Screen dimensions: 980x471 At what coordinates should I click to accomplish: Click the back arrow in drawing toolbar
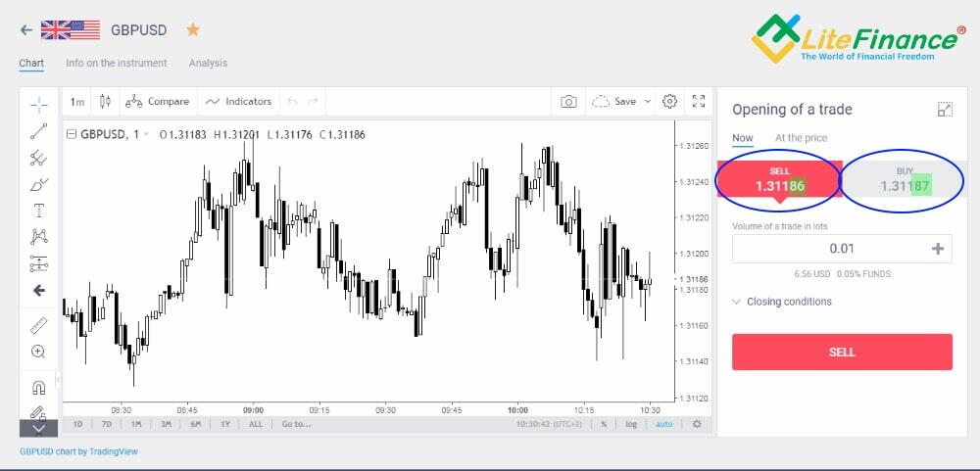click(x=39, y=290)
